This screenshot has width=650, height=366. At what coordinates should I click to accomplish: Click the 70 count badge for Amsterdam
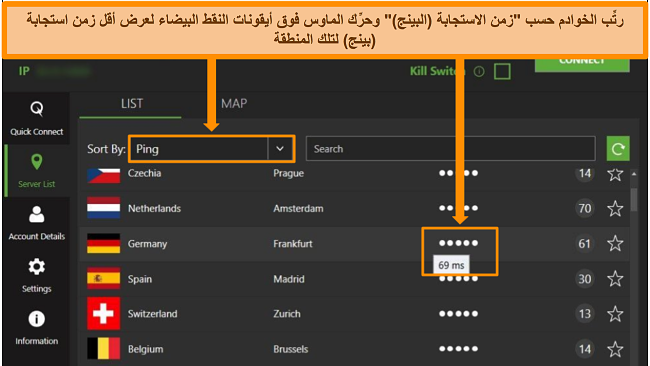click(585, 208)
